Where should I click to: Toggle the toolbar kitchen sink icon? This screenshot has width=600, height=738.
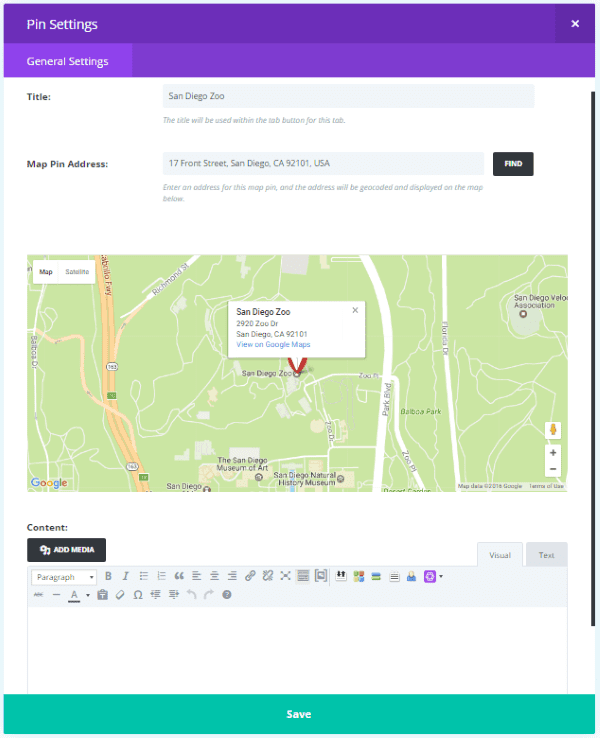[x=303, y=576]
